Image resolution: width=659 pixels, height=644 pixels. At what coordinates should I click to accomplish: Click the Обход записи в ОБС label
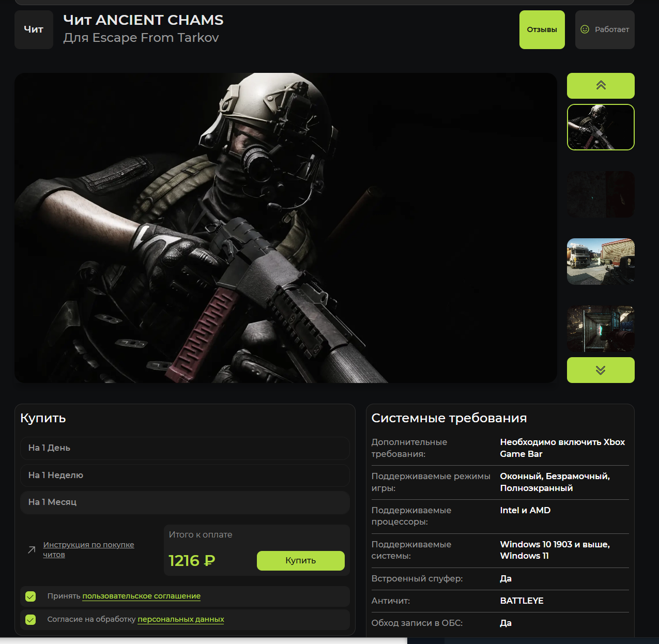click(x=417, y=623)
